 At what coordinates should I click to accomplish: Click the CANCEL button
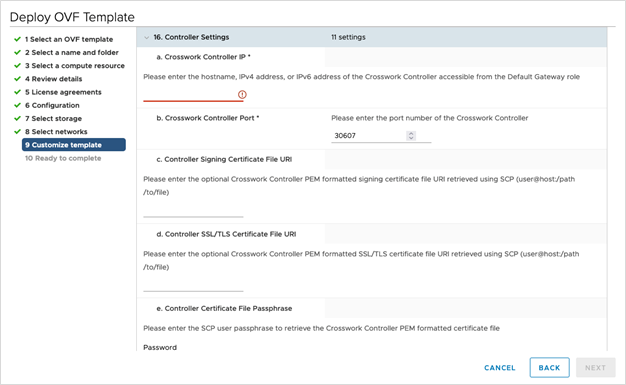499,368
